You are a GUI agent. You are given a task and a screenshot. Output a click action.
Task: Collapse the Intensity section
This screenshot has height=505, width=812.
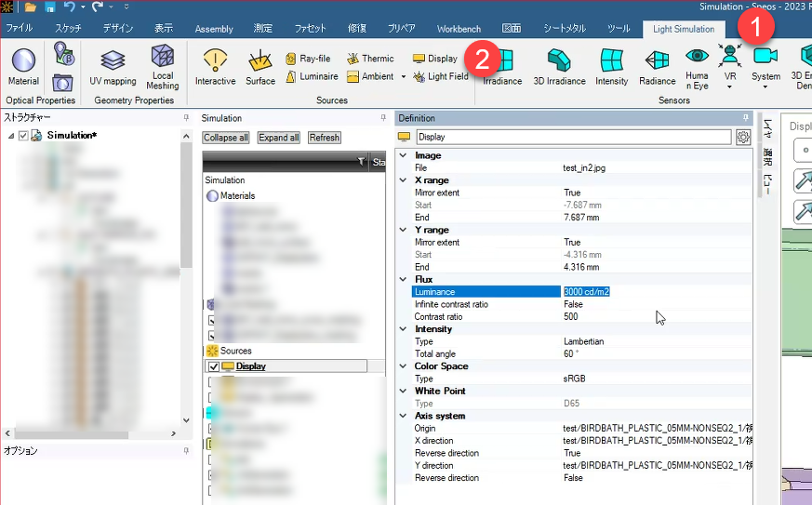pos(403,329)
